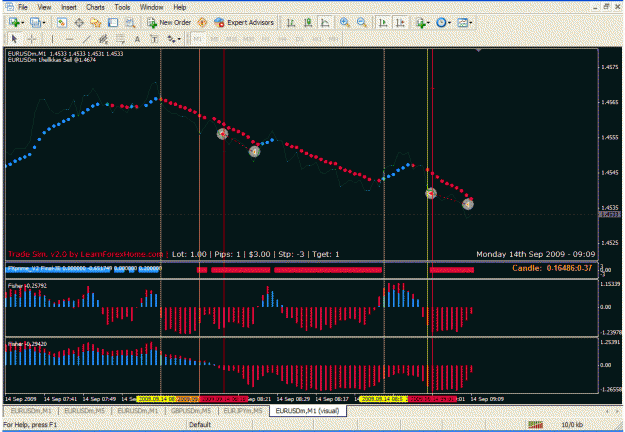
Task: Select the Text tool
Action: pos(137,39)
